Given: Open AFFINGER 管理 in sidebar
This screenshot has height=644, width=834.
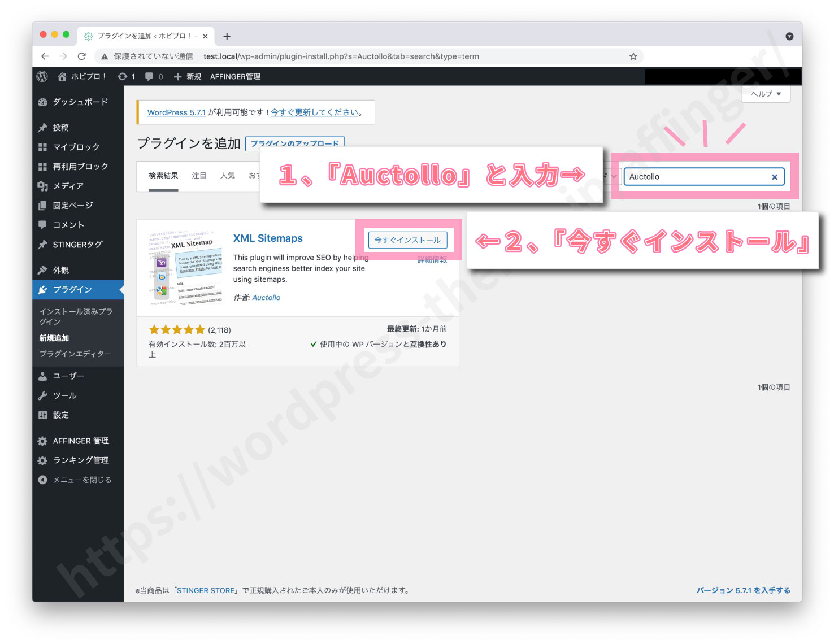Looking at the screenshot, I should (78, 441).
